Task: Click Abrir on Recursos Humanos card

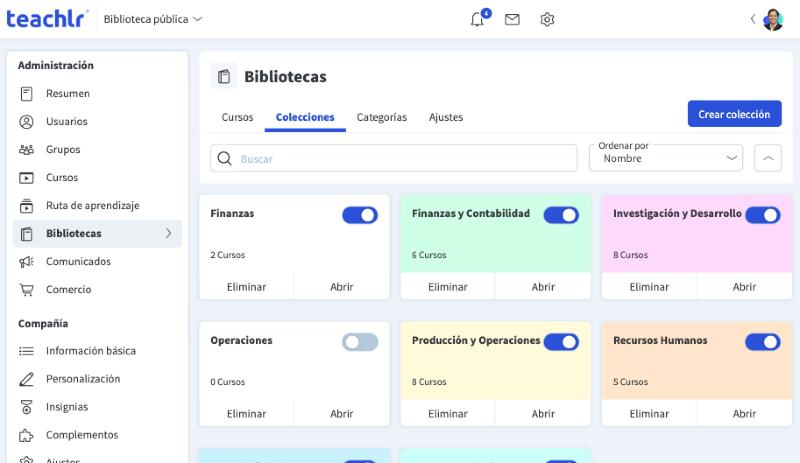Action: click(744, 414)
